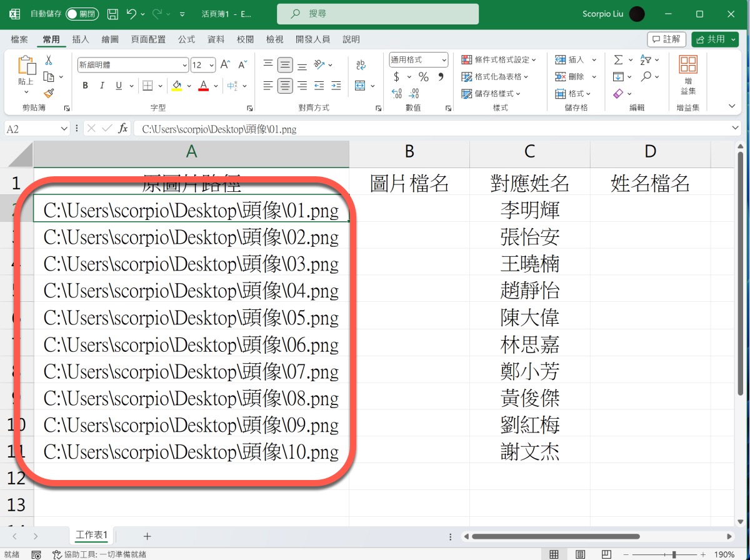Select the Format Painter brush icon
This screenshot has height=560, width=750.
tap(49, 93)
